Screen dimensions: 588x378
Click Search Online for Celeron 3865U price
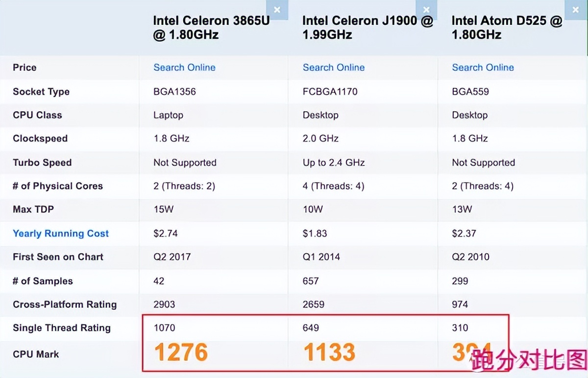coord(184,68)
